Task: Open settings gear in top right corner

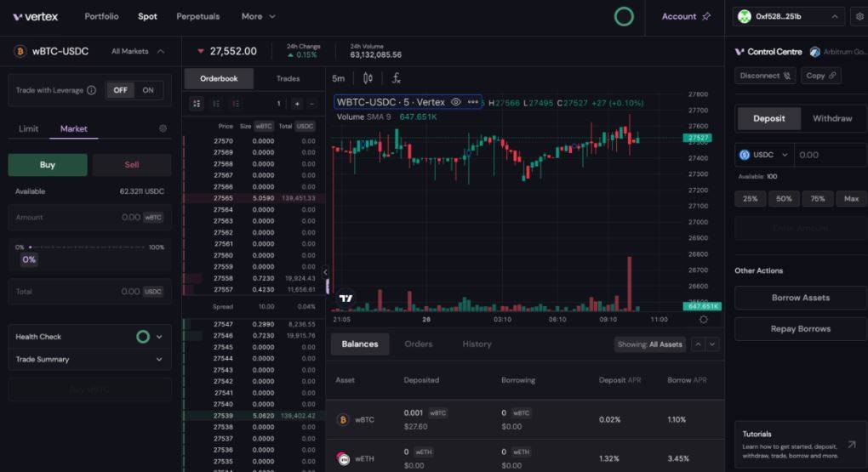Action: [859, 17]
